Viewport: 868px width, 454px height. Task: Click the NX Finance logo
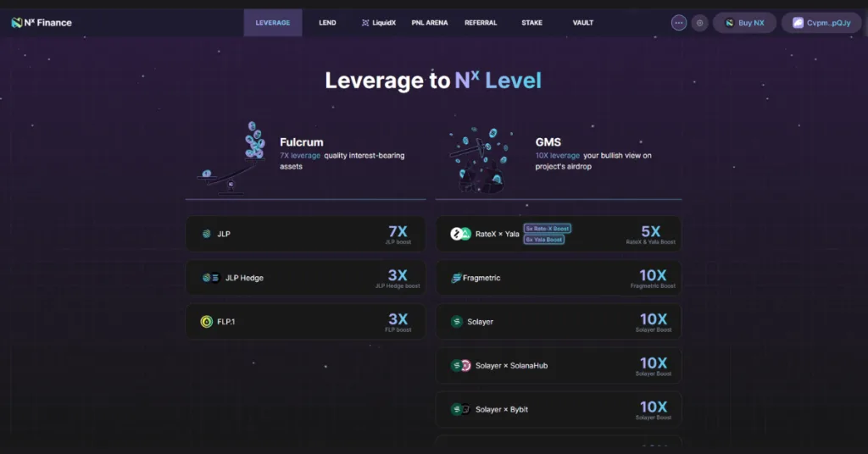pyautogui.click(x=41, y=23)
